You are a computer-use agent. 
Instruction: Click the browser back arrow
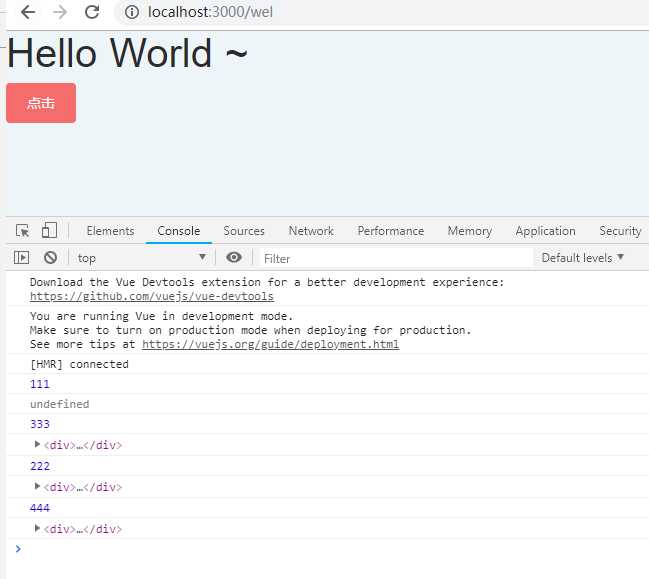28,12
